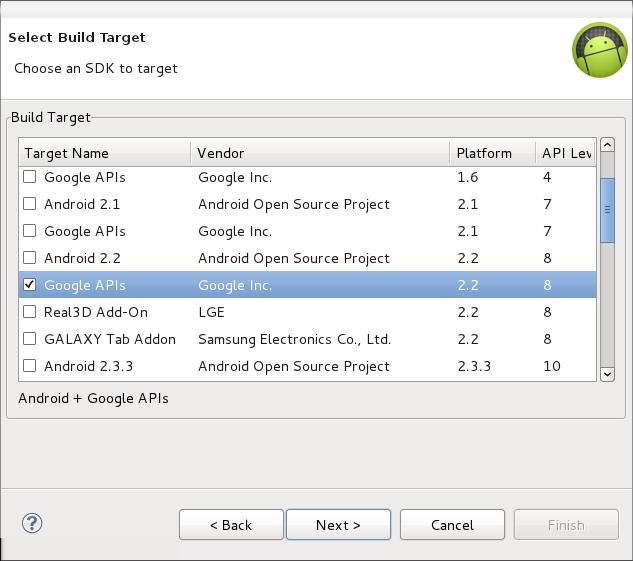Click the scroll down arrow of the list
The height and width of the screenshot is (561, 633).
[607, 374]
